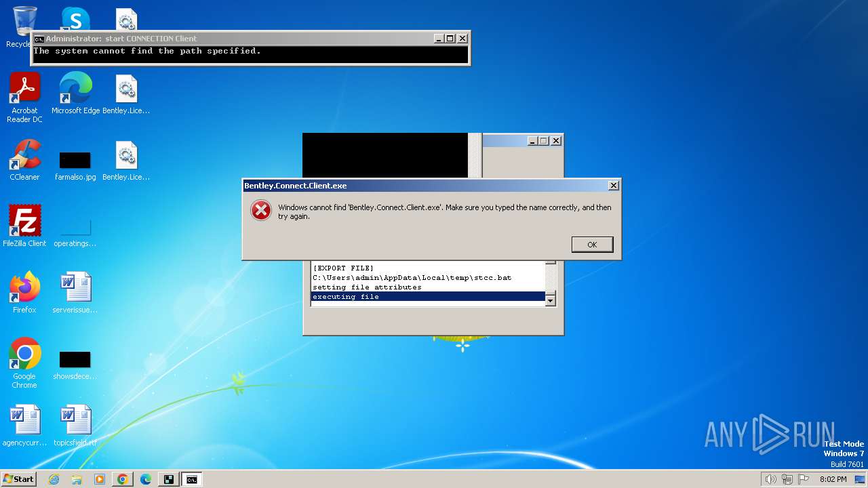Select the agencycurr... Word document icon
This screenshot has height=488, width=868.
24,426
